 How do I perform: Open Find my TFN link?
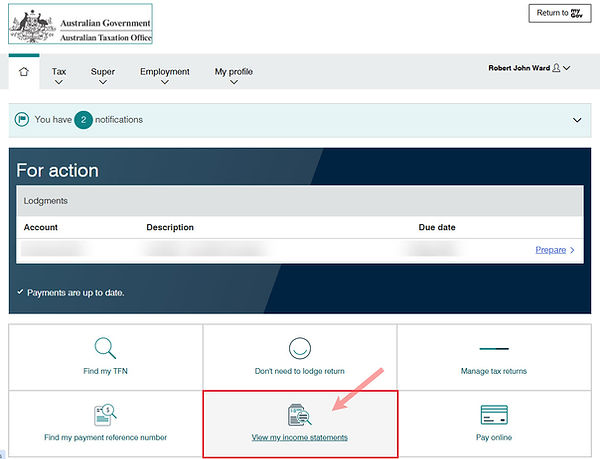[x=105, y=371]
